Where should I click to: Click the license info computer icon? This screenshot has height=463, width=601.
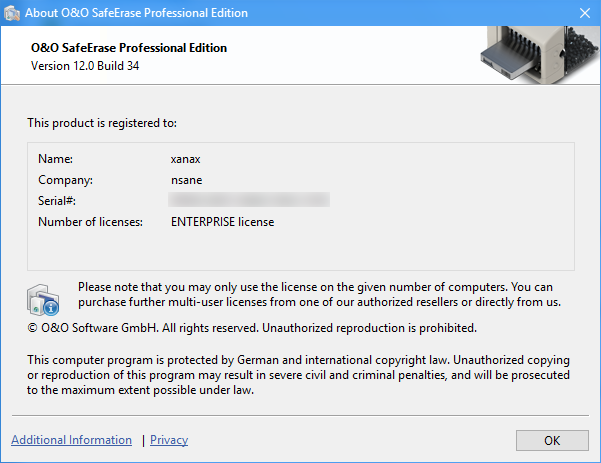[43, 298]
